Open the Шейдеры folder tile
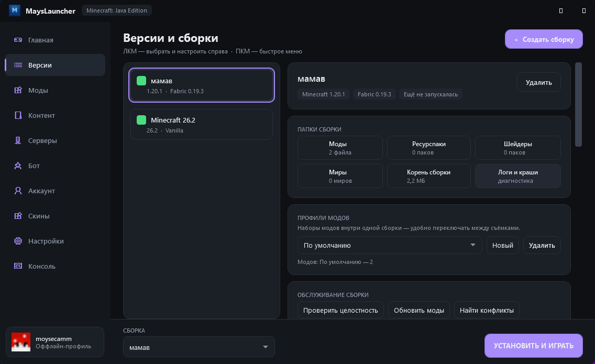 518,148
